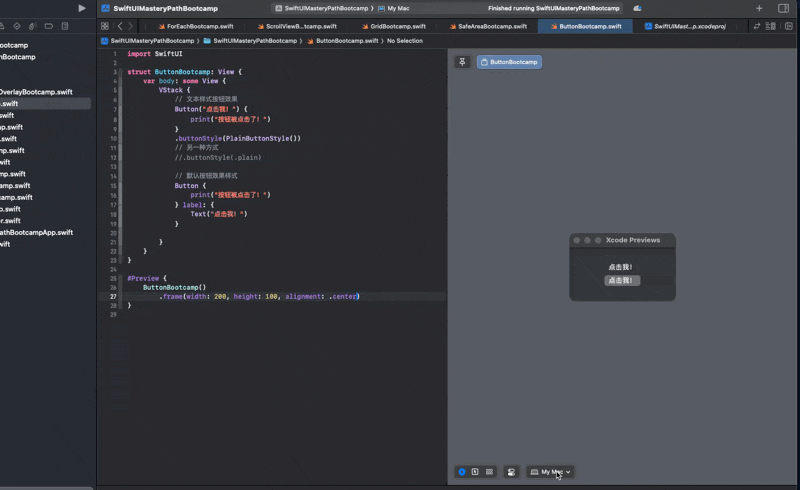Click the Run (play) button in toolbar
The height and width of the screenshot is (490, 800).
(x=82, y=8)
